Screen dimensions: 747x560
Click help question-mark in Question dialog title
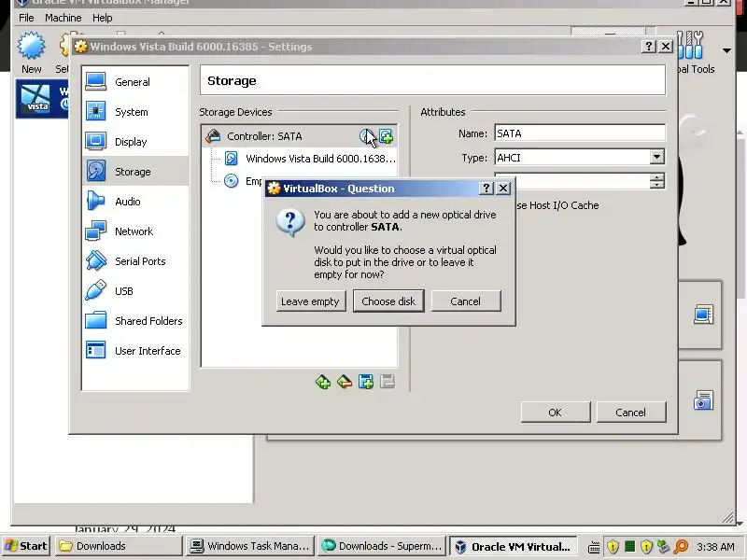click(486, 189)
